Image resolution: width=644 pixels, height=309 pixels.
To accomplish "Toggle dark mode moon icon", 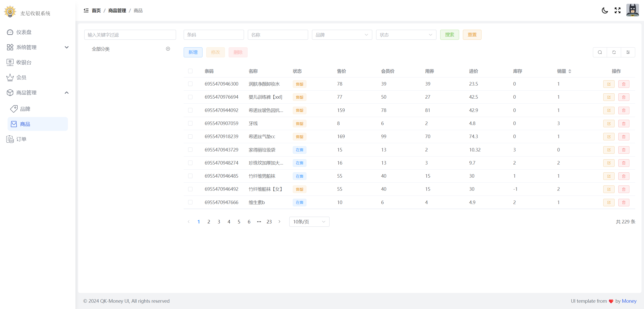I will pyautogui.click(x=605, y=10).
